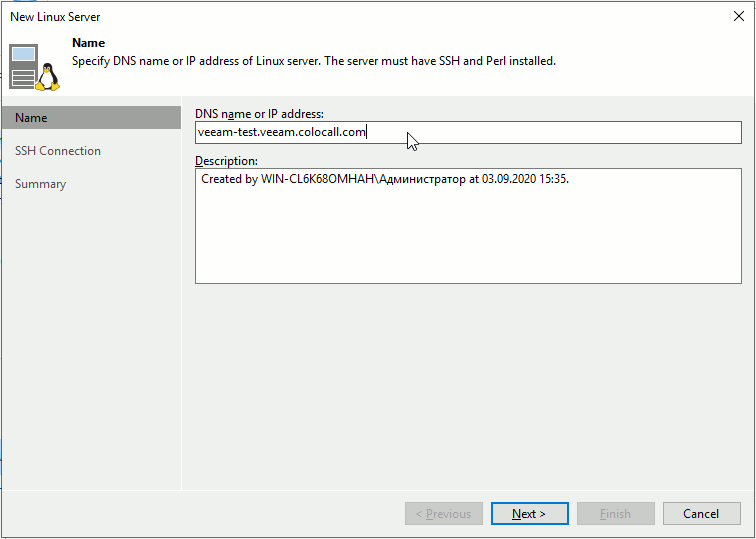
Task: Click blank footer area left of Previous
Action: (200, 514)
